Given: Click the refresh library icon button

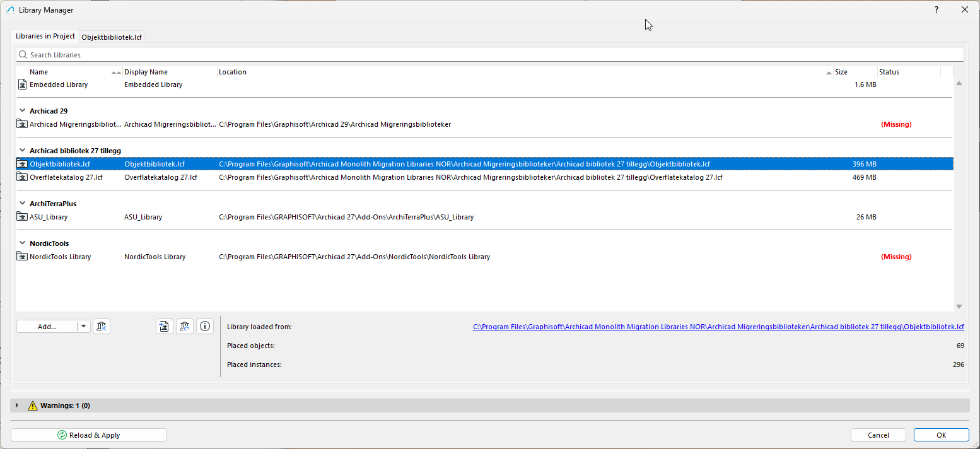Looking at the screenshot, I should [x=185, y=326].
